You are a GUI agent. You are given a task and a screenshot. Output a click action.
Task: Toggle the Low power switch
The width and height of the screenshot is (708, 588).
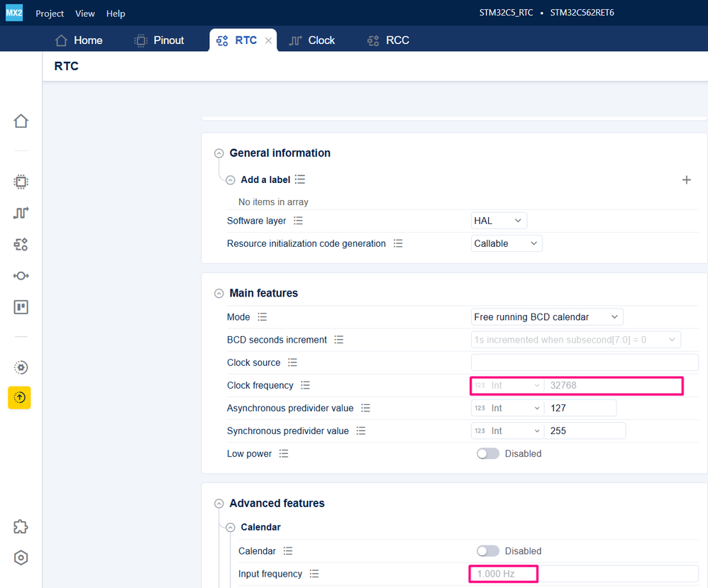coord(487,453)
